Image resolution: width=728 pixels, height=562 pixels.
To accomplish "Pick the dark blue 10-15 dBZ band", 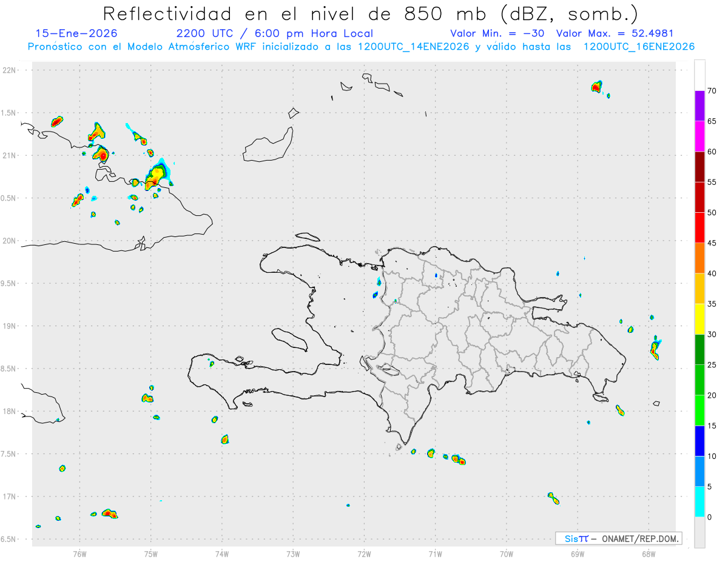I will [699, 441].
